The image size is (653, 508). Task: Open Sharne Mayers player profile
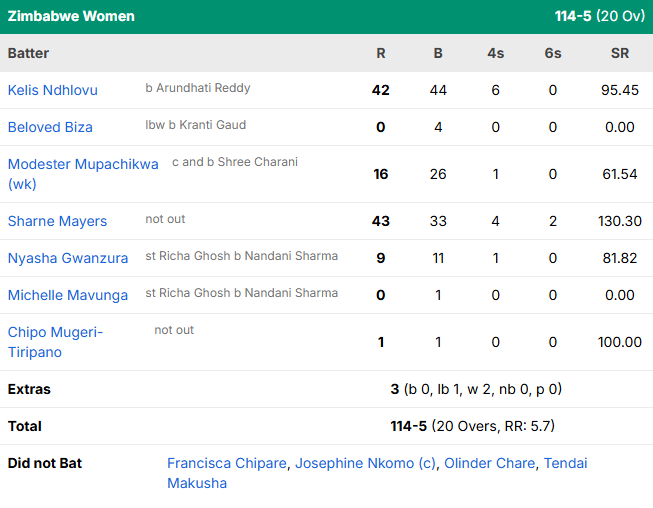57,221
